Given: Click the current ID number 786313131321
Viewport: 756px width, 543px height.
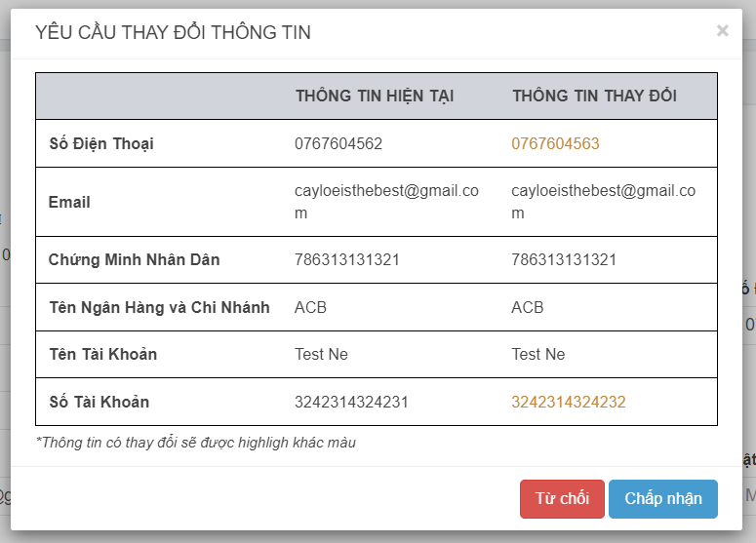Looking at the screenshot, I should [347, 259].
